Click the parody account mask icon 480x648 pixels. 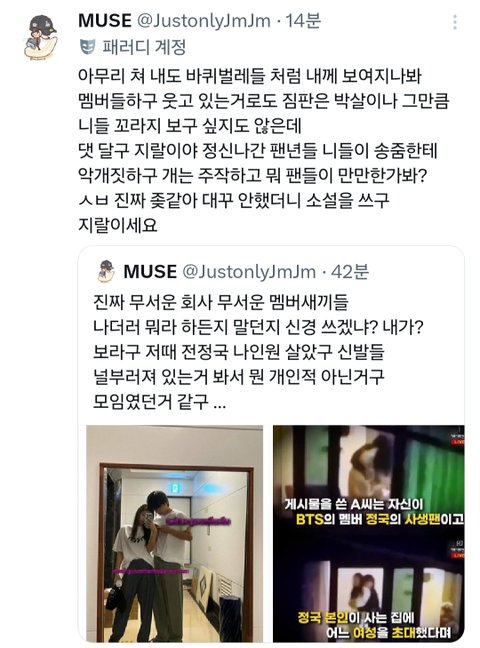[87, 47]
